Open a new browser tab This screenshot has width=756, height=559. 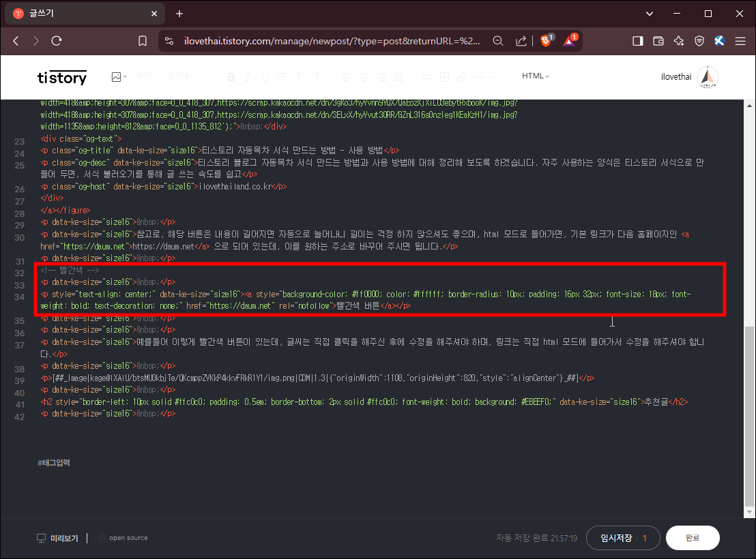(179, 14)
